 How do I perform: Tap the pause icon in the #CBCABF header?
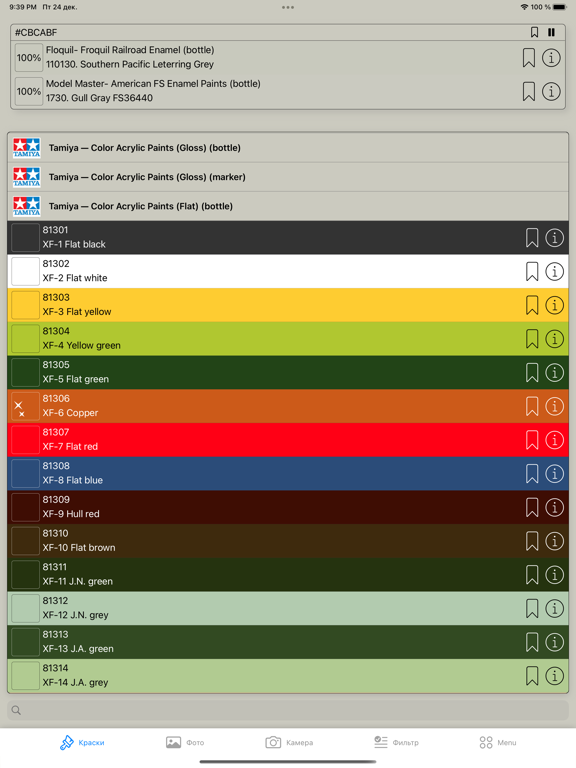551,32
